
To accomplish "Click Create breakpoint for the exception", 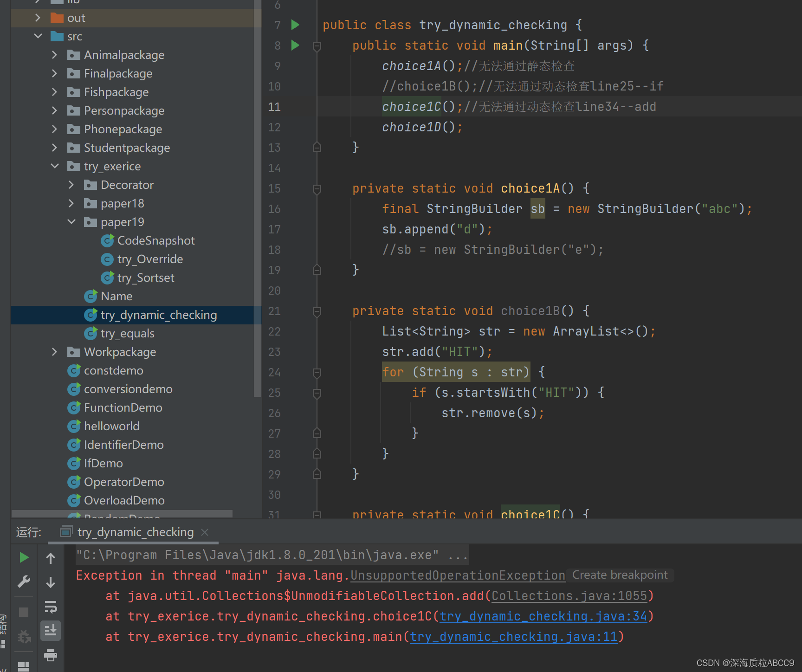I will (x=620, y=575).
